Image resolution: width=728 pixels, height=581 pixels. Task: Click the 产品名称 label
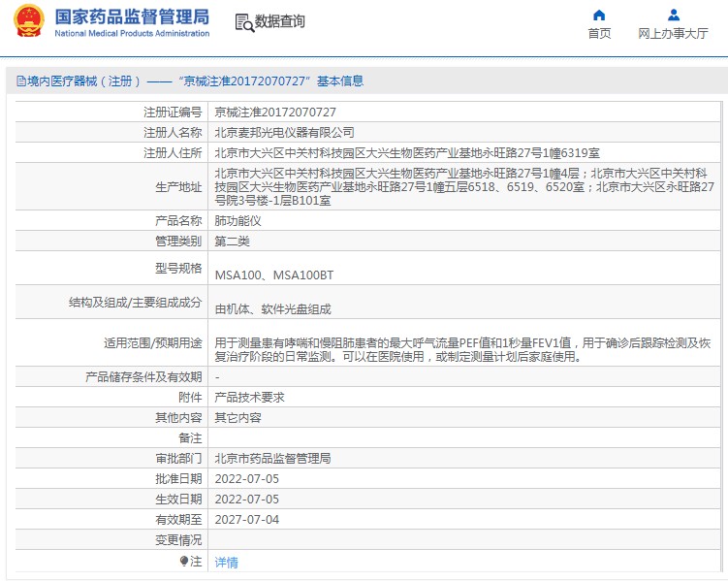click(178, 221)
